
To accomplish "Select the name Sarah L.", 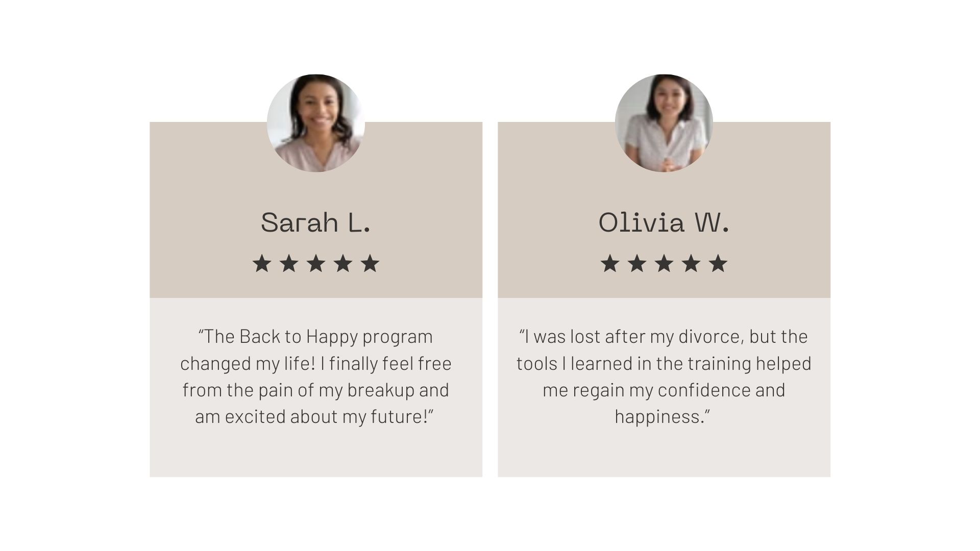I will (315, 223).
